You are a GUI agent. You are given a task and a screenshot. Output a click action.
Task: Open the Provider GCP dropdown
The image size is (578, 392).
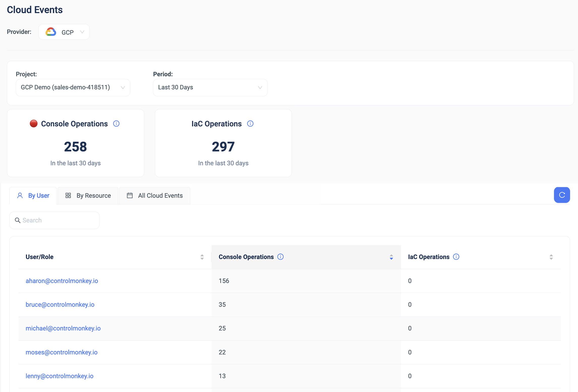[64, 32]
